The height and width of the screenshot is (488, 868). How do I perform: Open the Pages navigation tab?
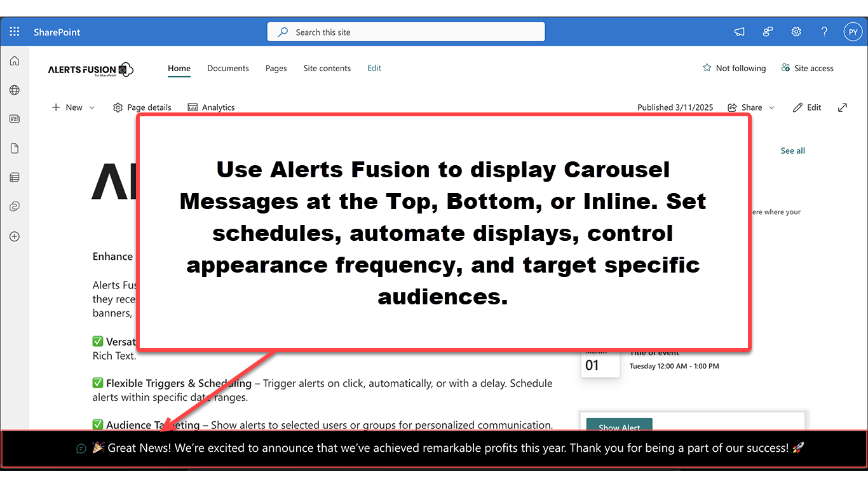point(276,68)
